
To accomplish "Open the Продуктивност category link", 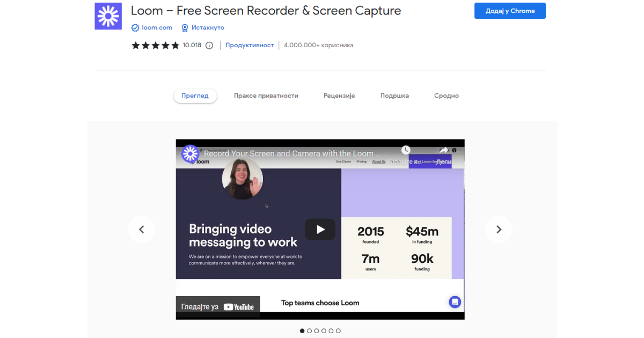I will (250, 46).
